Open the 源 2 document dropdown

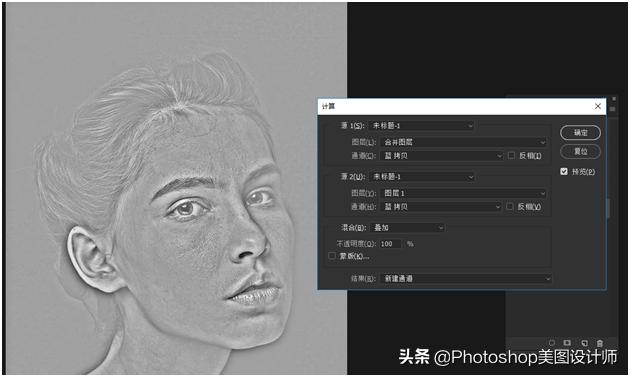click(421, 176)
